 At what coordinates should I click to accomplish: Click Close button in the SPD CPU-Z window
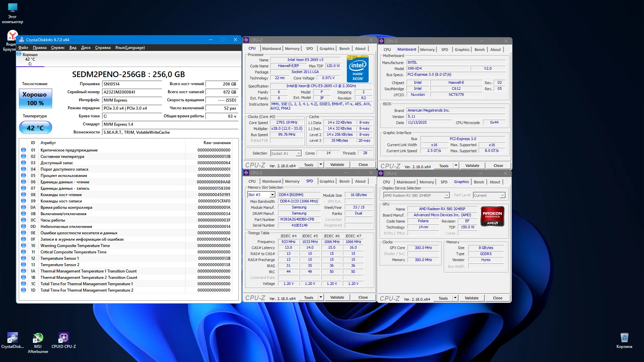point(363,297)
